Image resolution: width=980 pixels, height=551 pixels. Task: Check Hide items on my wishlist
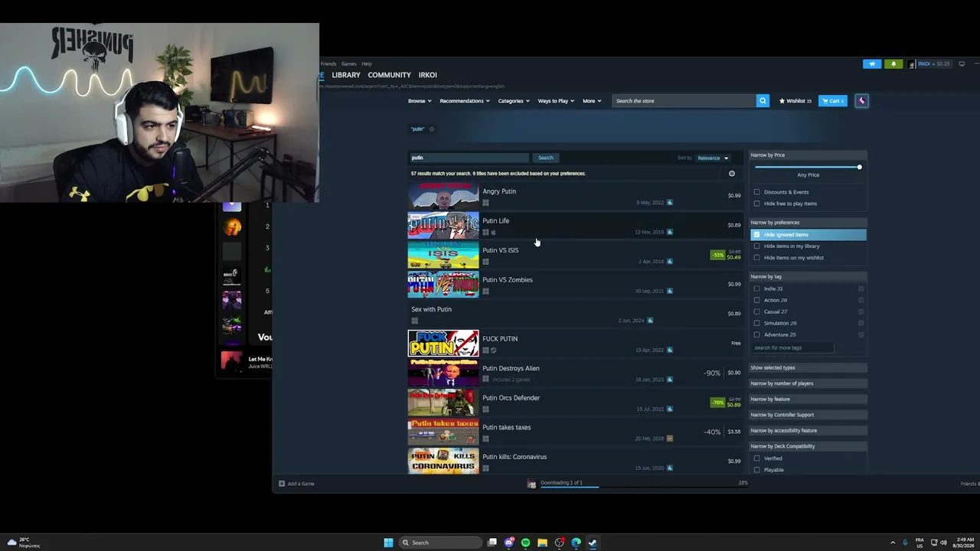[x=757, y=258]
